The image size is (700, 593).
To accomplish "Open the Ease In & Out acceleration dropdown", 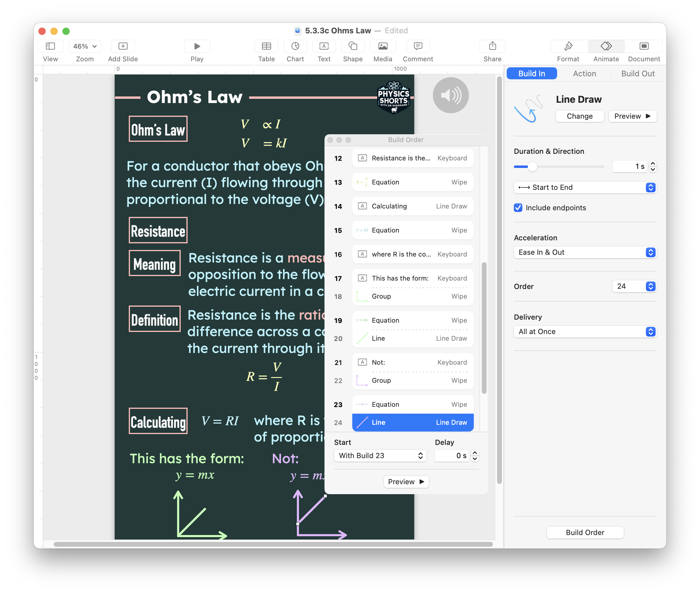I will point(585,252).
